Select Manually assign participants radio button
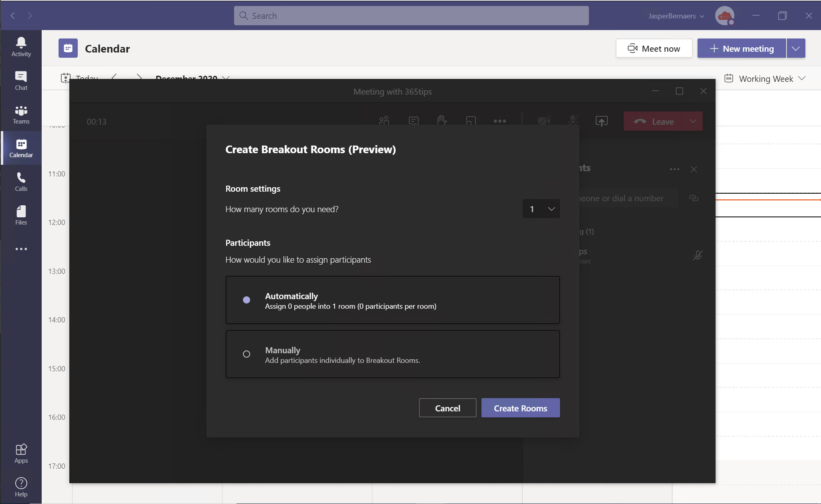Image resolution: width=821 pixels, height=504 pixels. pyautogui.click(x=246, y=354)
